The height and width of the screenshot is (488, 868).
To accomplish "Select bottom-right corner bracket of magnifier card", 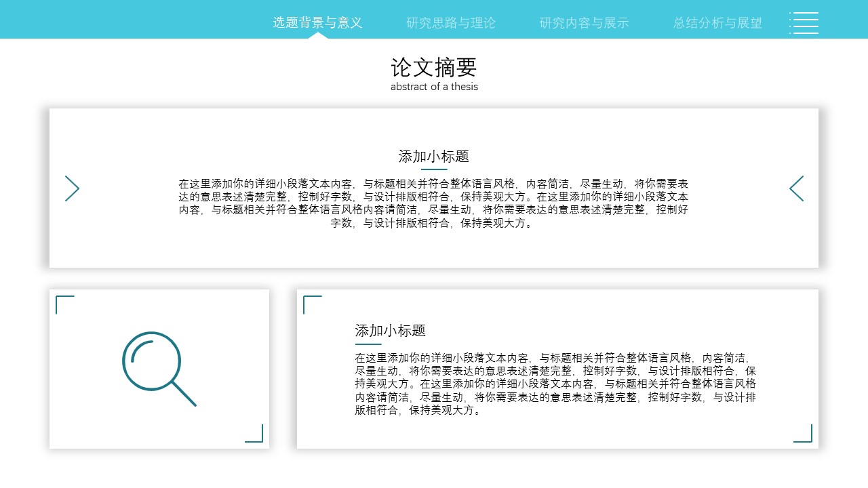I will tap(254, 434).
